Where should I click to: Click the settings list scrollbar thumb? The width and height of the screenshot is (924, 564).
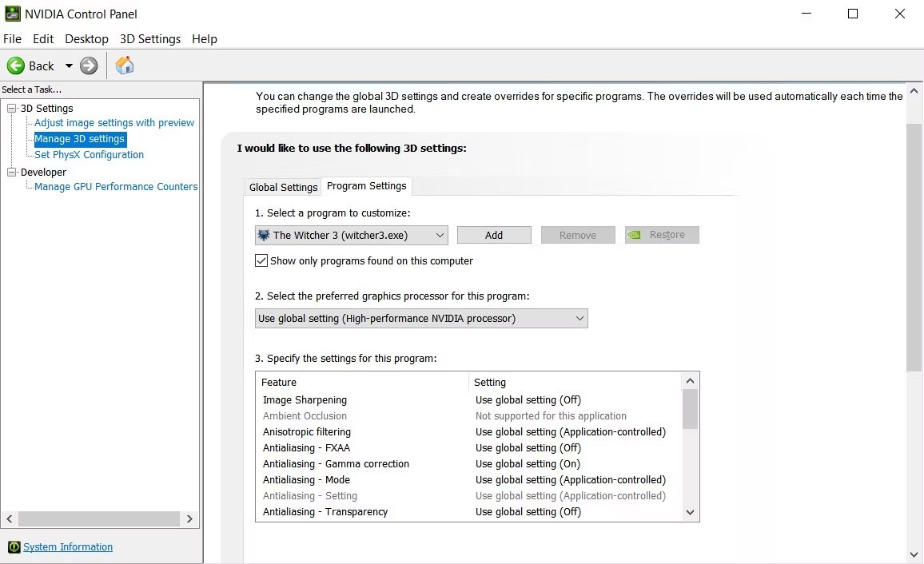click(x=690, y=409)
